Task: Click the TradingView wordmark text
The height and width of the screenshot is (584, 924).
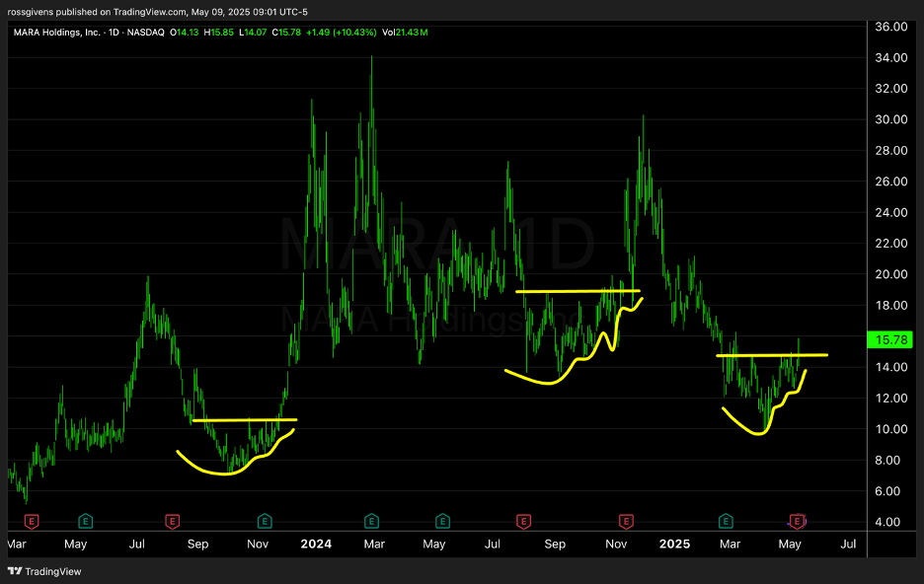Action: 53,571
